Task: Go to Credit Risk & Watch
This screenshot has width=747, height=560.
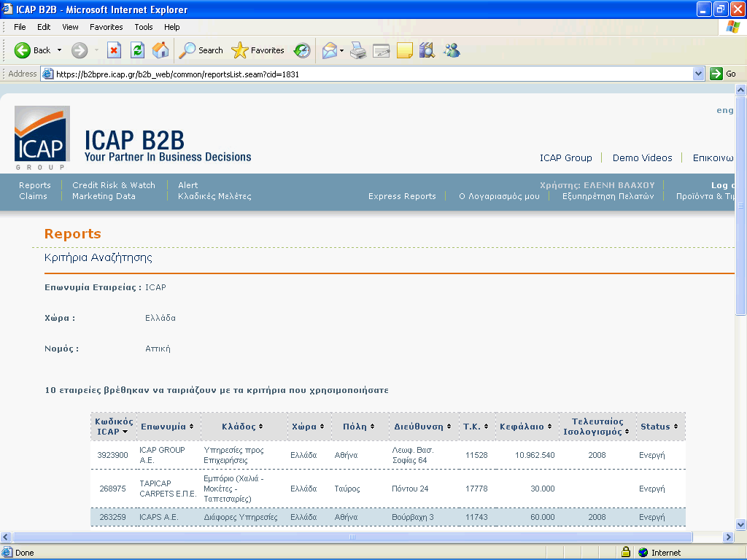Action: (x=114, y=185)
